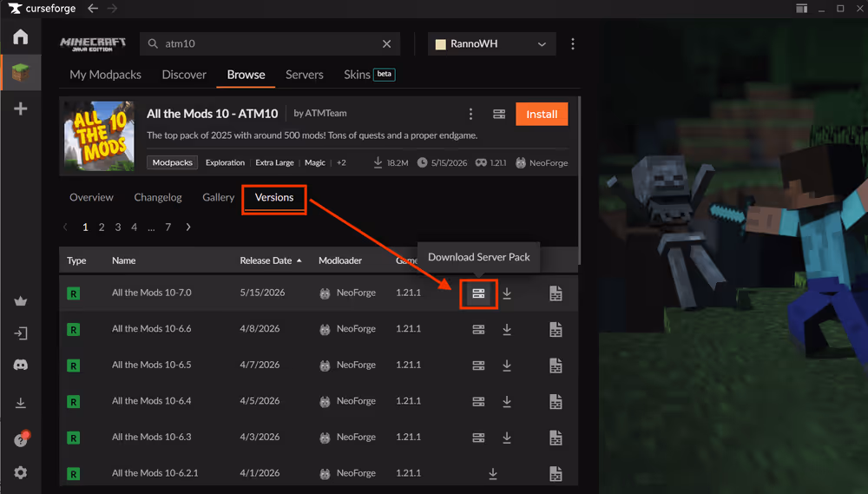The image size is (868, 494).
Task: Open the modpack Overview tab
Action: point(91,197)
